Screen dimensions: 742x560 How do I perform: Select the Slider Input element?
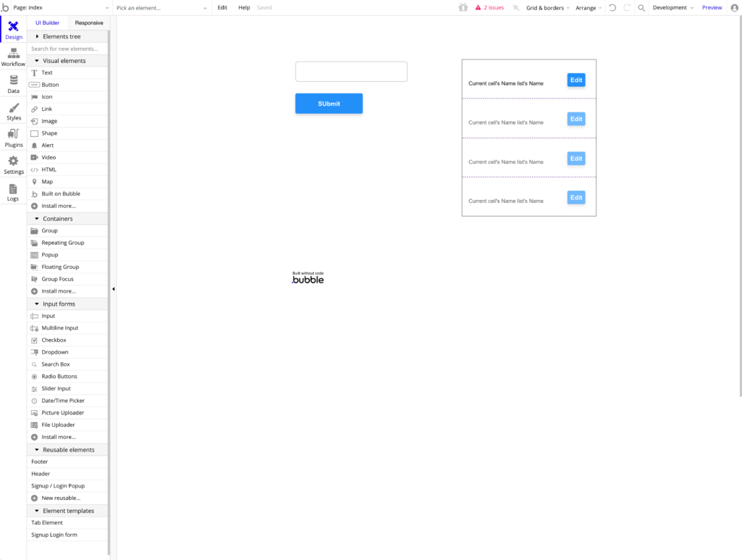pos(56,388)
